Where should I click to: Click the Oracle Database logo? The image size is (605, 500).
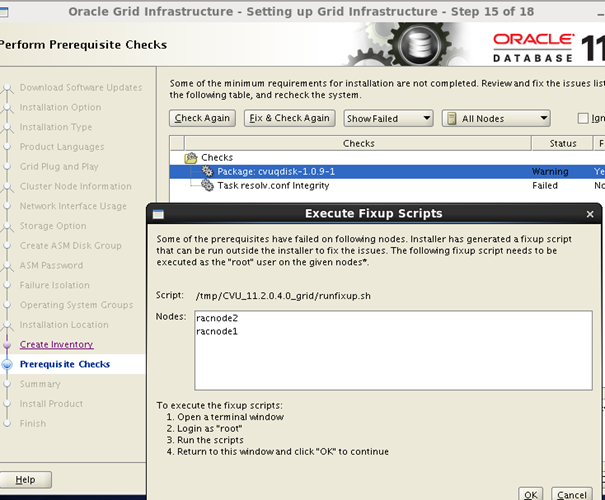tap(532, 48)
